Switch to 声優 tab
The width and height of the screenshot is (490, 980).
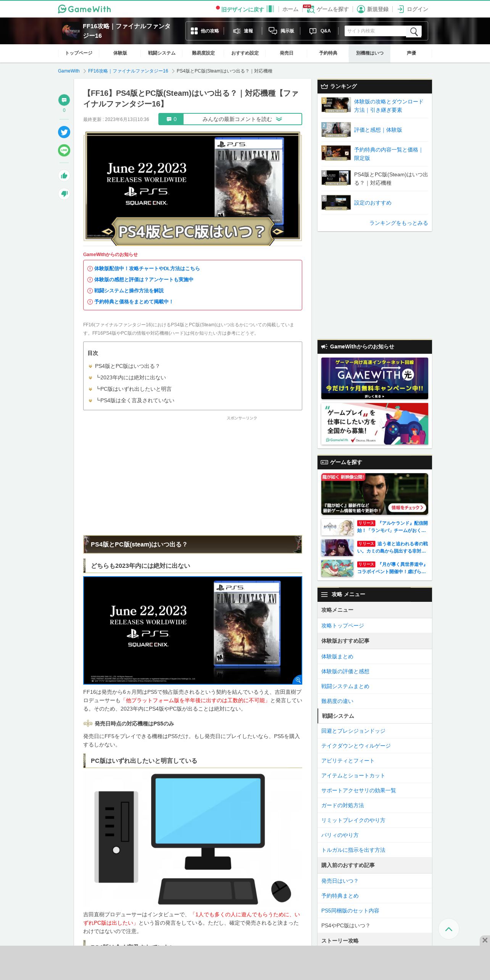click(411, 53)
